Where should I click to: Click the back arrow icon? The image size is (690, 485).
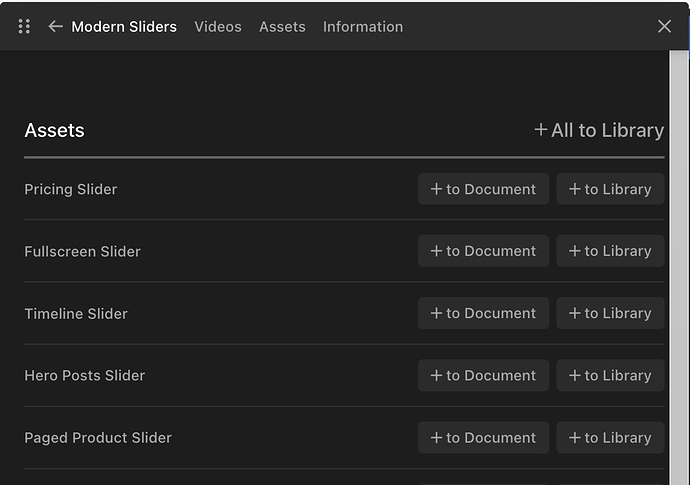pos(55,27)
